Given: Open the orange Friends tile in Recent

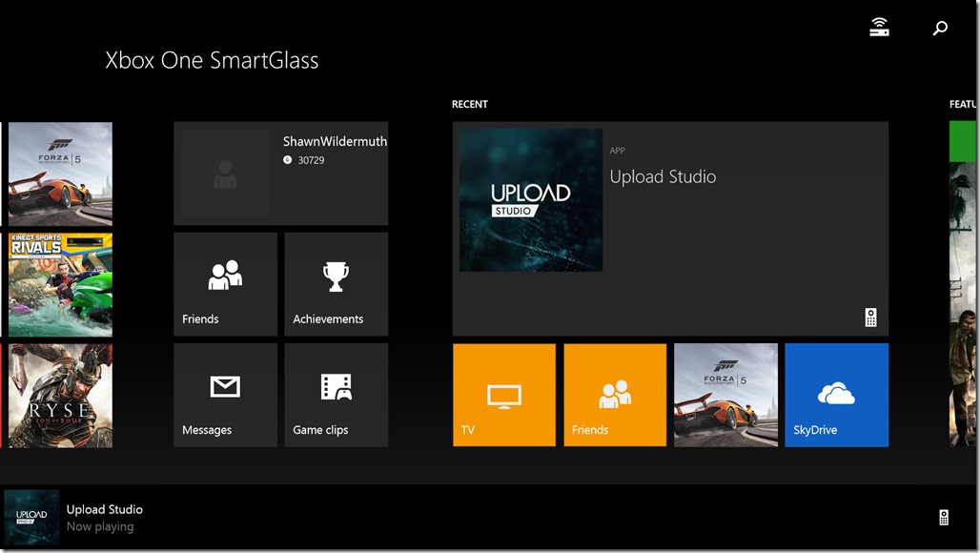Looking at the screenshot, I should point(615,395).
